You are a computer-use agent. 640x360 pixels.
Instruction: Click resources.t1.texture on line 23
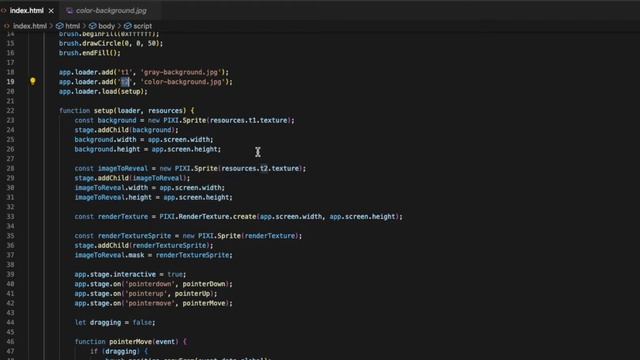click(249, 120)
